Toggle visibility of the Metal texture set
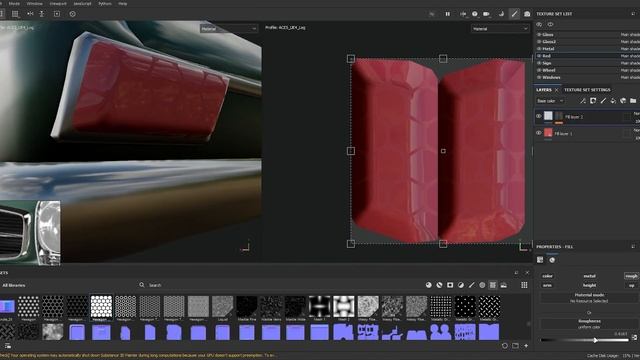 (x=539, y=49)
